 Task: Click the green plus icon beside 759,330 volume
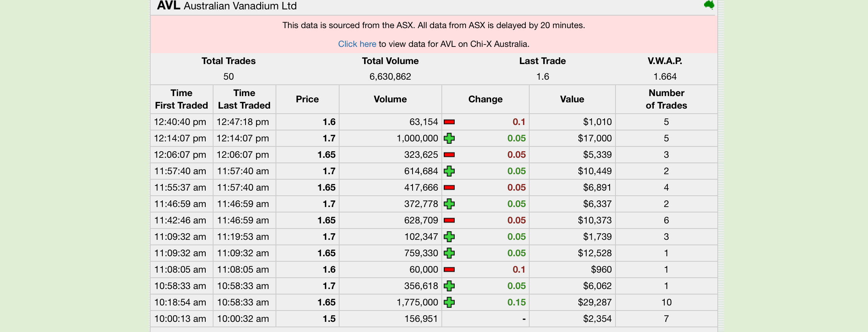point(449,253)
